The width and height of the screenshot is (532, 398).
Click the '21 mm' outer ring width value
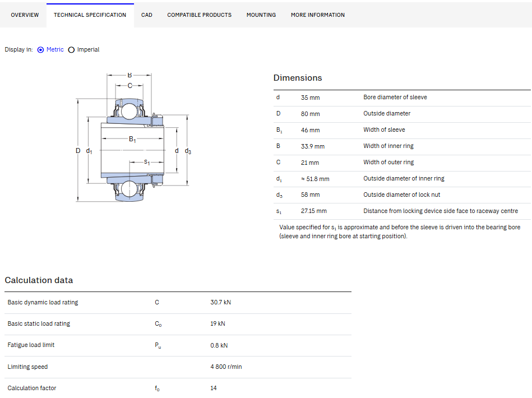point(310,163)
